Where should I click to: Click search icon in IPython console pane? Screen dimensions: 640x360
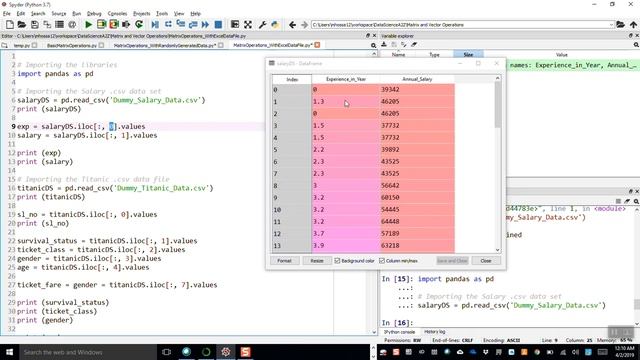point(636,201)
